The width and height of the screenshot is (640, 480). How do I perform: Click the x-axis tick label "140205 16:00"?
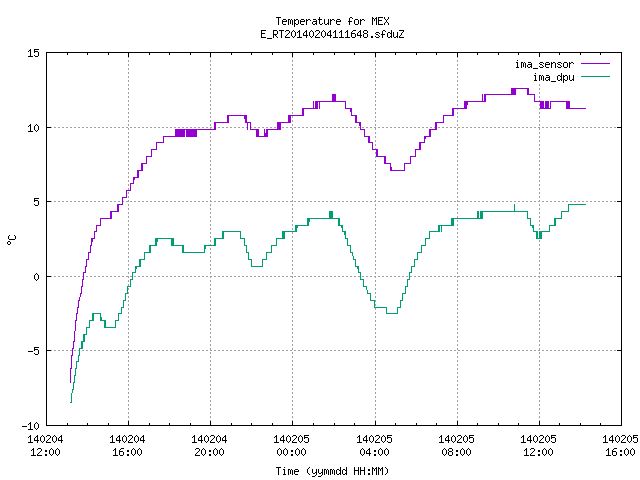point(620,446)
